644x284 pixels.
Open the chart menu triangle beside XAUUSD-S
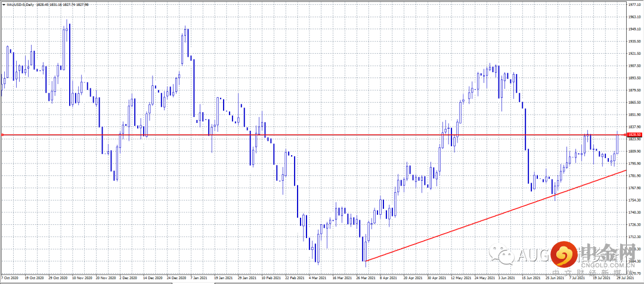[x=4, y=4]
